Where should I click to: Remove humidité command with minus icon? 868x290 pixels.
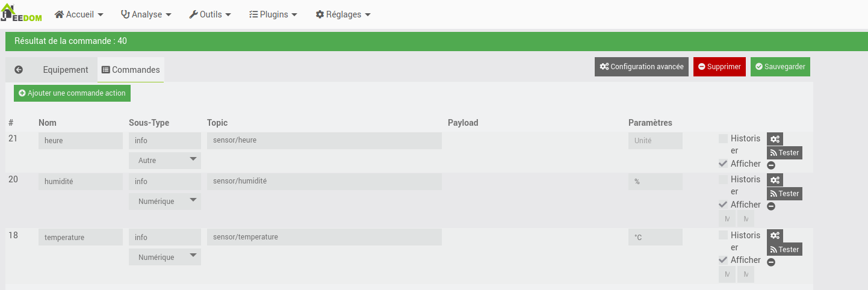click(771, 206)
